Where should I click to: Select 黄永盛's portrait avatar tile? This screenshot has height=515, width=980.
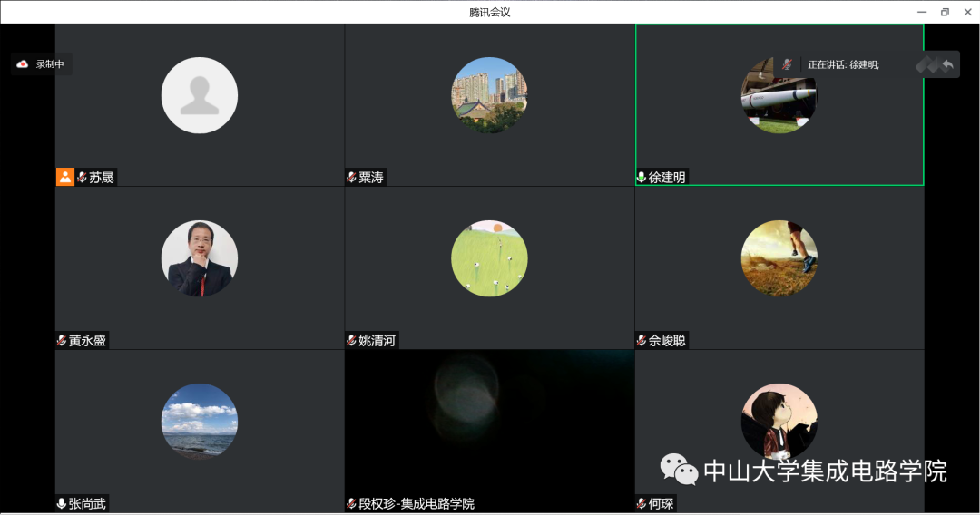click(x=200, y=258)
